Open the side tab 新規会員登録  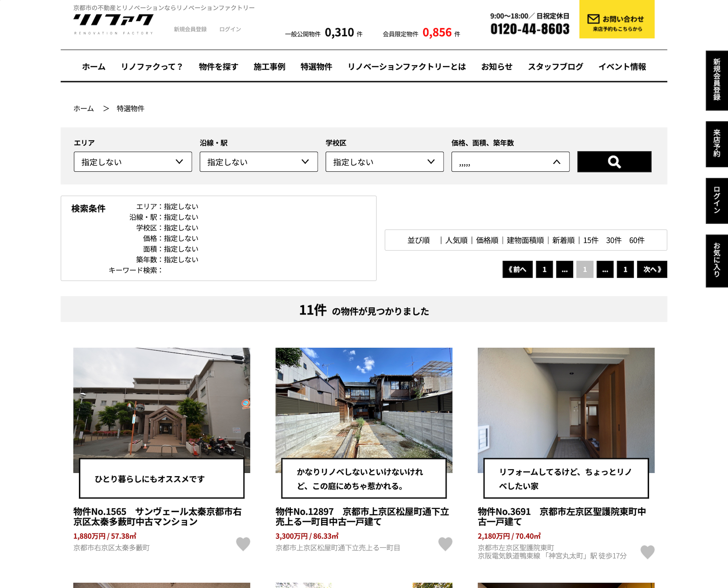717,80
